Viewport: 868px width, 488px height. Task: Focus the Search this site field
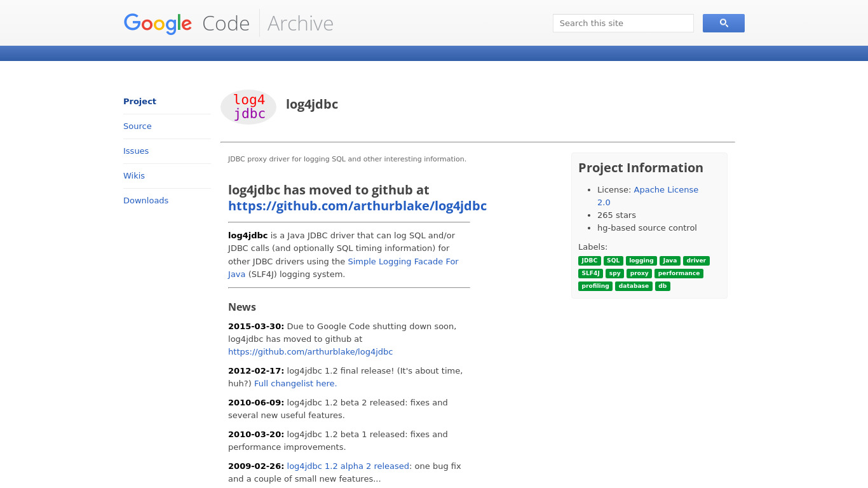tap(623, 23)
